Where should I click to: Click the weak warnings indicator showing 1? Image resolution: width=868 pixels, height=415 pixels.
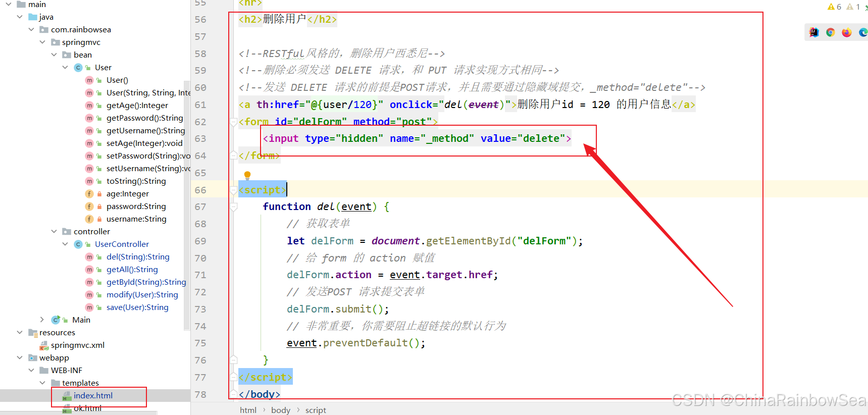click(853, 7)
